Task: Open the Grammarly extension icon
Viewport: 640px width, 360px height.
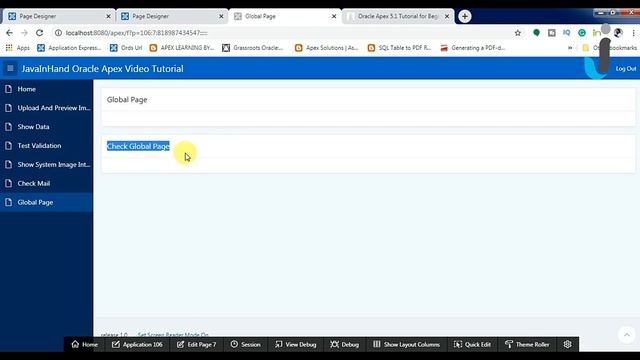Action: [582, 33]
